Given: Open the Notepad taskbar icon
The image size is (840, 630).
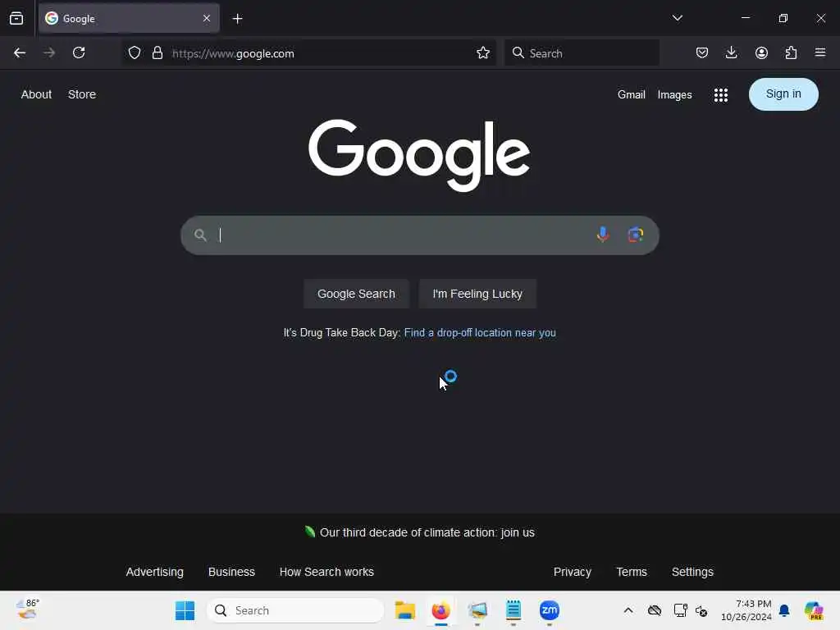Looking at the screenshot, I should click(514, 610).
